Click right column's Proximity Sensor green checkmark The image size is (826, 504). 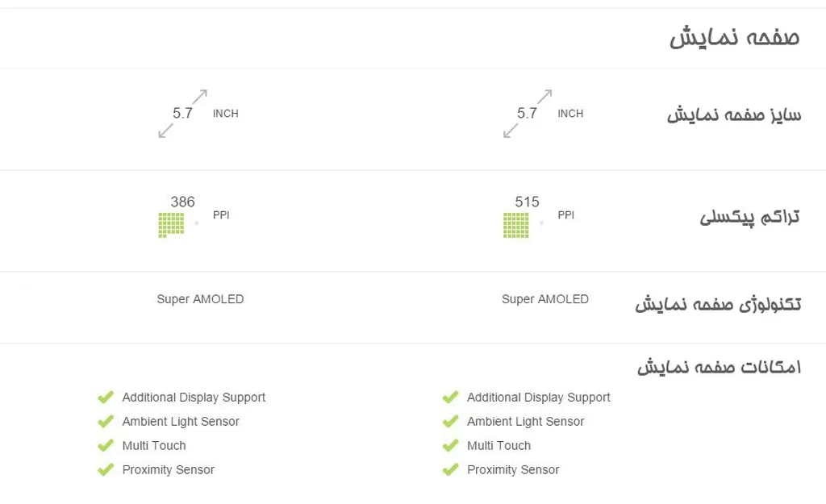(450, 470)
